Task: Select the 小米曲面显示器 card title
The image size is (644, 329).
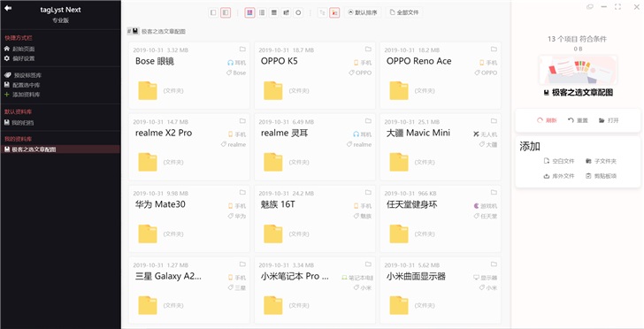Action: 416,276
